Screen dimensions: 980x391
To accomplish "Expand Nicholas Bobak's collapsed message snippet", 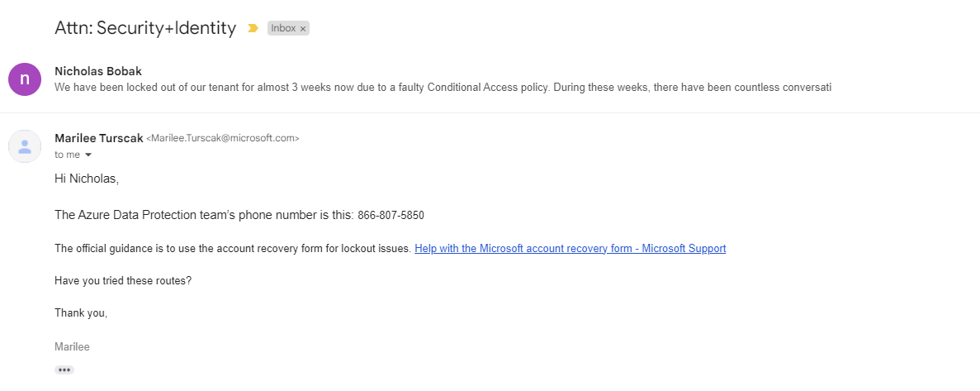I will (443, 87).
